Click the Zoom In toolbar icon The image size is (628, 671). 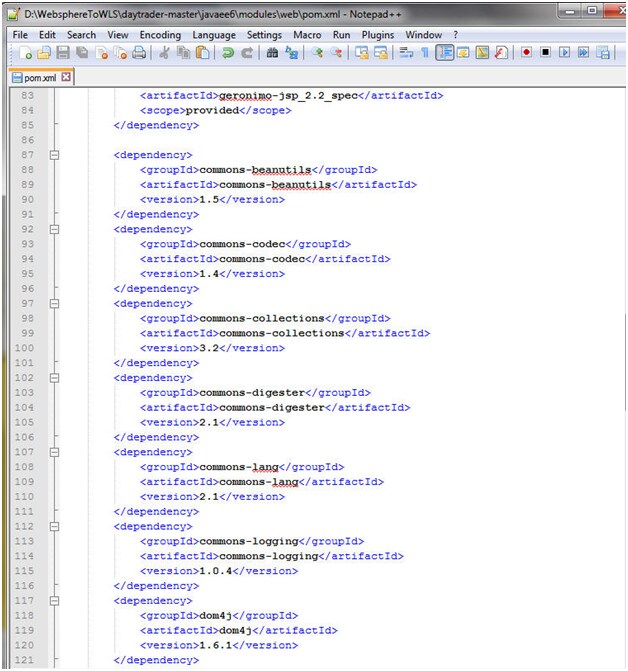pyautogui.click(x=317, y=53)
